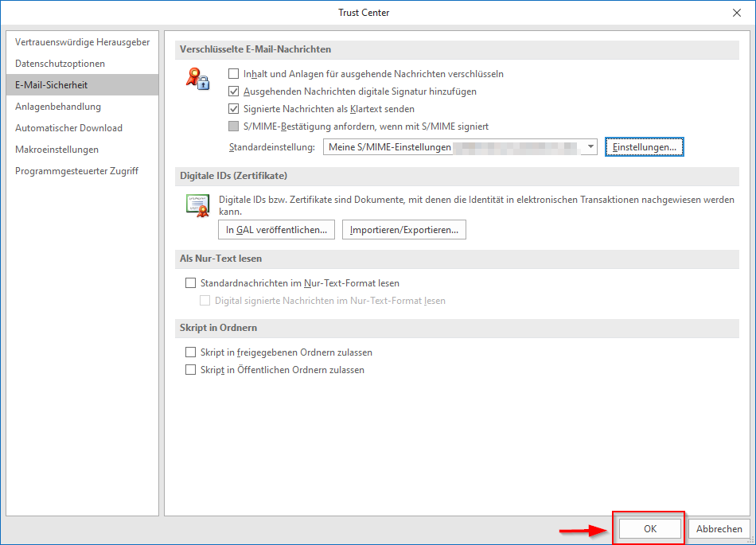
Task: Uncheck adding digital signature to outgoing messages
Action: pyautogui.click(x=234, y=91)
